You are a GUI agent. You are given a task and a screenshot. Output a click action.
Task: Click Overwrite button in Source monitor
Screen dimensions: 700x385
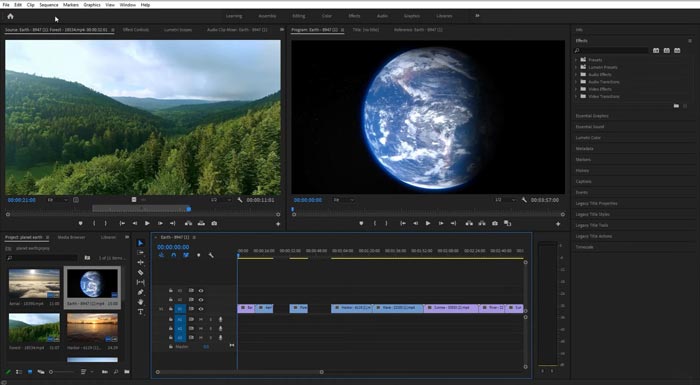201,223
